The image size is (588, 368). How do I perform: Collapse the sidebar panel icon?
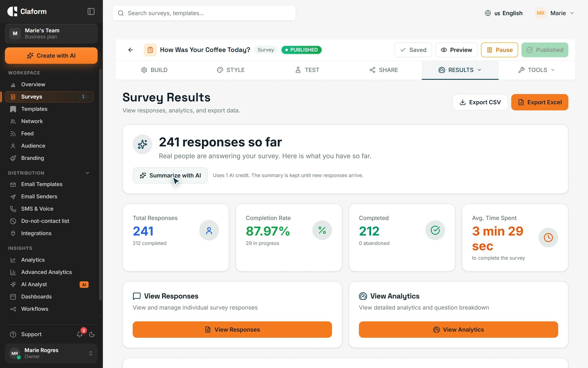[x=91, y=12]
